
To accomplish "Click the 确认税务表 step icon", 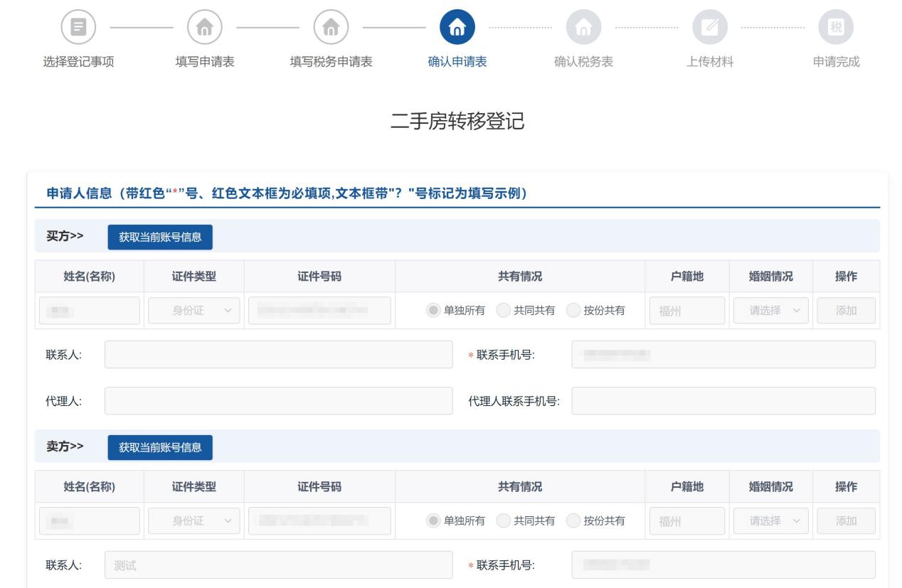I will pyautogui.click(x=583, y=29).
